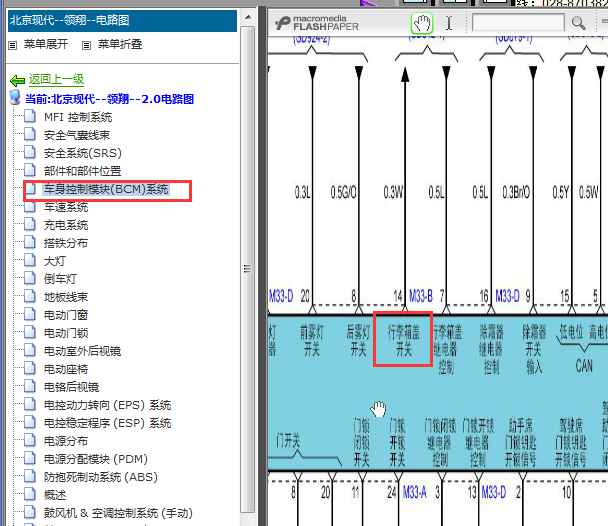Click the 北京现代--领翔--电路图 title bar
The width and height of the screenshot is (608, 526).
122,21
